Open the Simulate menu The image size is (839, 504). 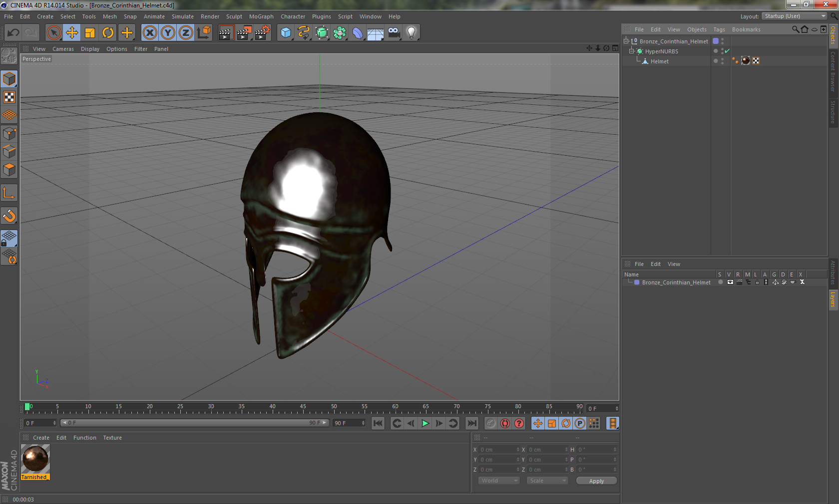click(183, 16)
